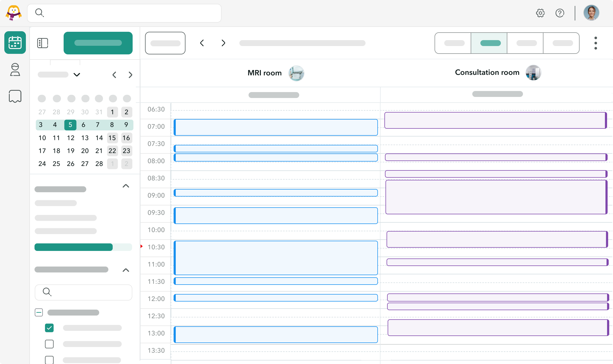Open the bookmarks panel icon
Viewport: 613px width, 364px height.
point(15,96)
